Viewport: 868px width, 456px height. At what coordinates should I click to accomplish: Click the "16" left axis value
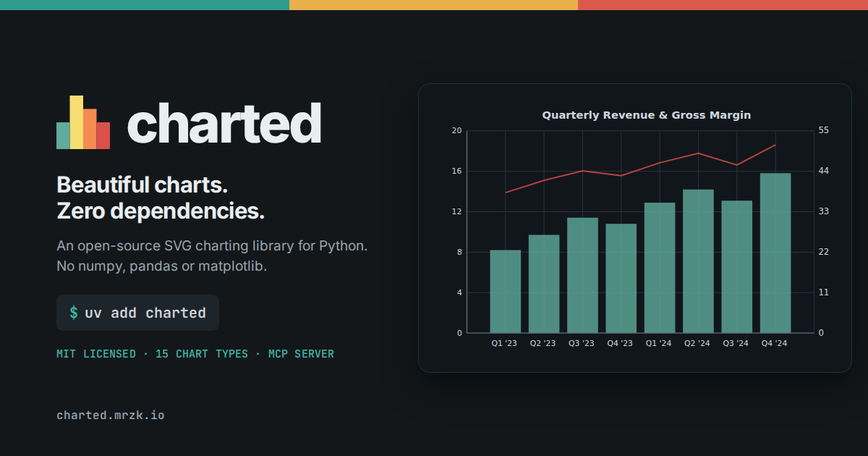click(456, 171)
